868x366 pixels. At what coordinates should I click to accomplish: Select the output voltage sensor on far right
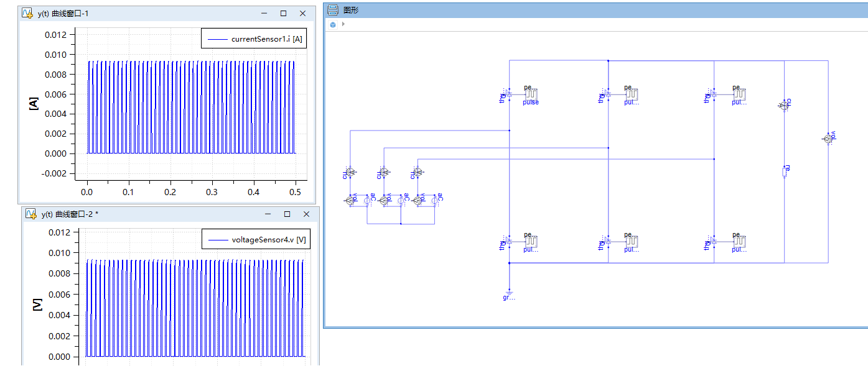828,139
